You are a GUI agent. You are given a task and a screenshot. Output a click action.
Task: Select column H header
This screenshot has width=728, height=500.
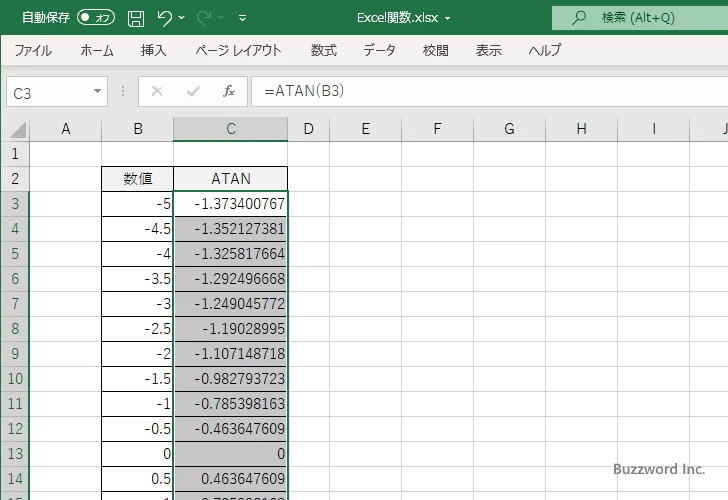point(581,129)
